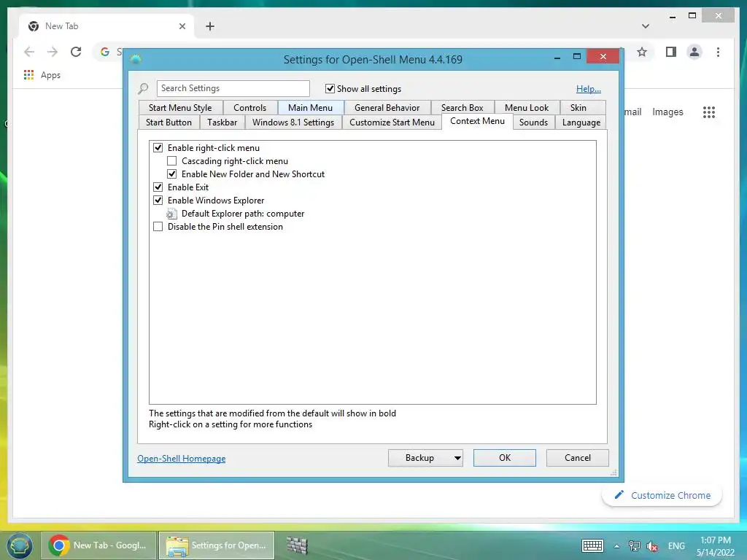This screenshot has height=560, width=747.
Task: Click the Customize Chrome button
Action: pyautogui.click(x=662, y=495)
